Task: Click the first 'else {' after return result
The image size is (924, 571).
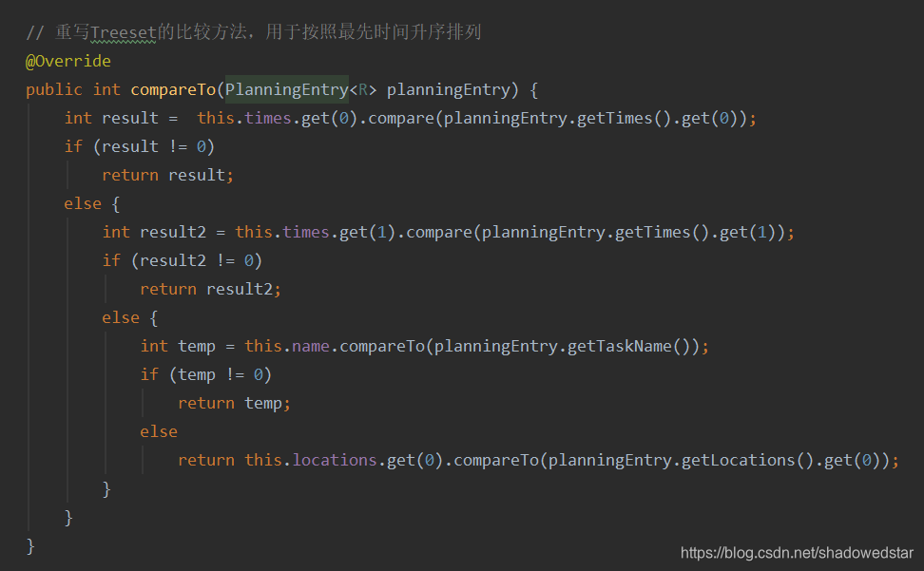Action: (x=92, y=203)
